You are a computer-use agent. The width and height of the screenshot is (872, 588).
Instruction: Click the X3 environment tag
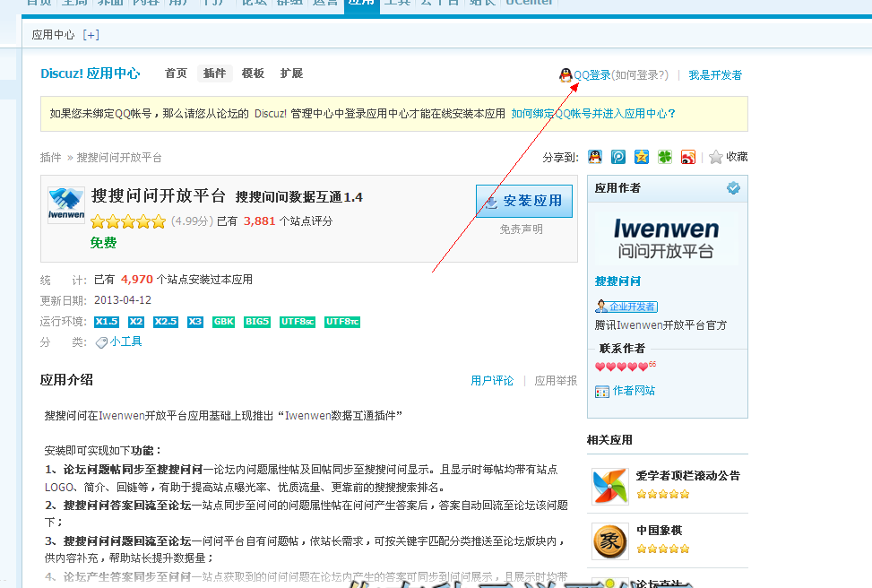pos(195,322)
